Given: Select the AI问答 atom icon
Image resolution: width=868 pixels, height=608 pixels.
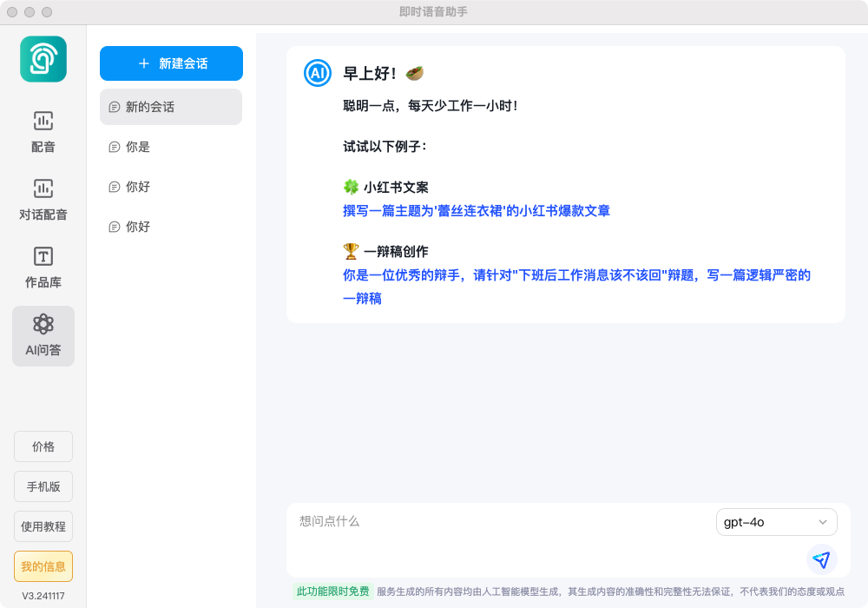Looking at the screenshot, I should (43, 324).
